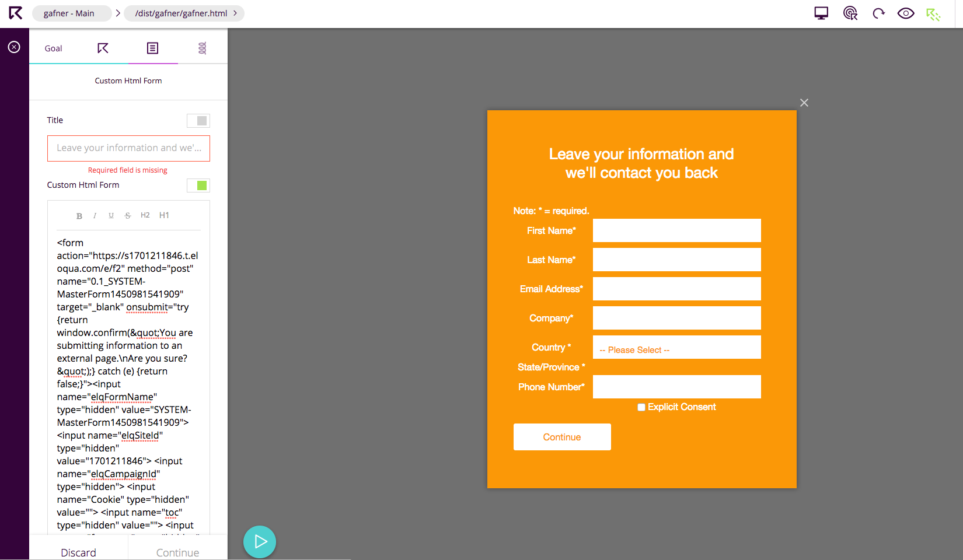
Task: Open the Country Please Select dropdown
Action: click(x=676, y=348)
